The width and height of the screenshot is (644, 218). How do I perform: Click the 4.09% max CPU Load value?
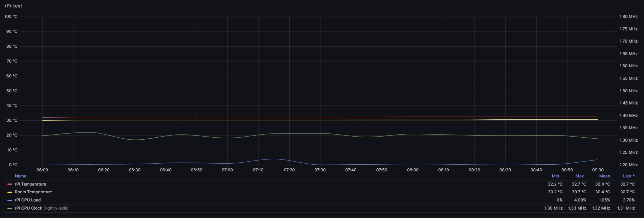tap(580, 200)
